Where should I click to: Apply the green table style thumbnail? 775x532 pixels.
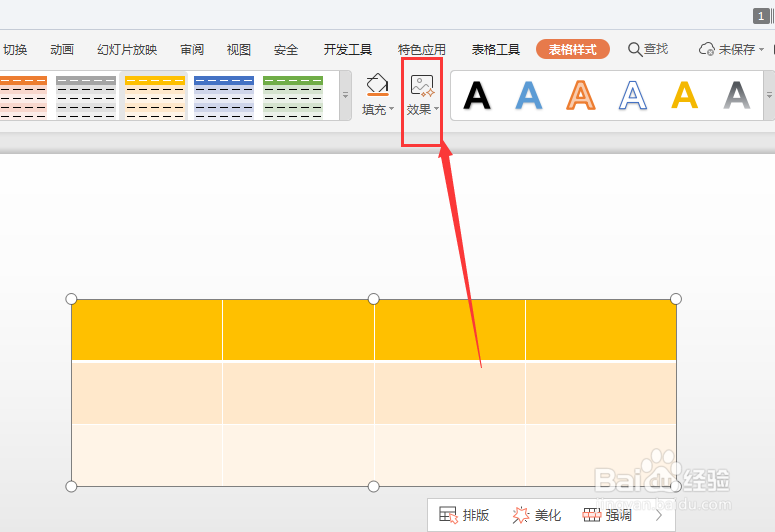(293, 97)
